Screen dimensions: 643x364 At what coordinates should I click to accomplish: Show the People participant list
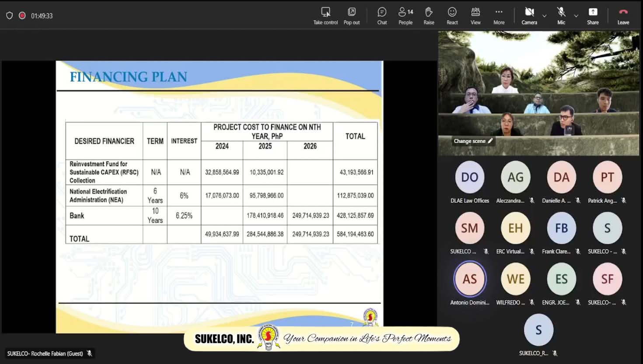coord(405,16)
